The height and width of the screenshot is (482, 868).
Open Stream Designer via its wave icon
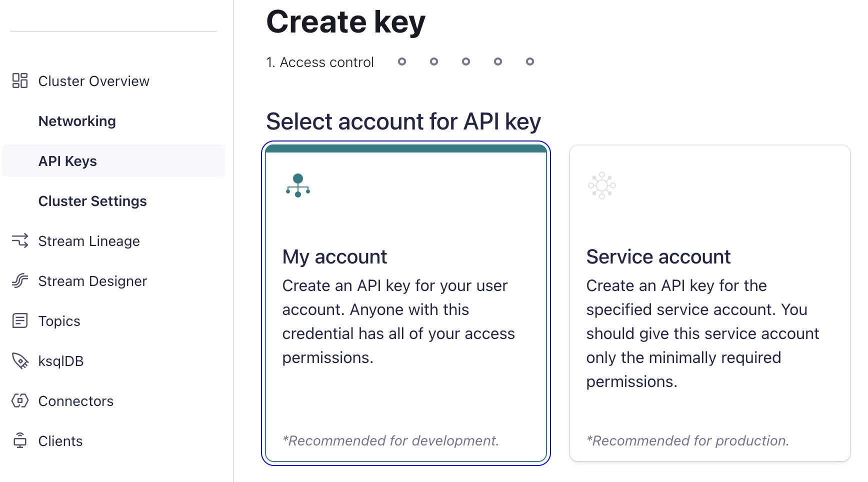[20, 281]
